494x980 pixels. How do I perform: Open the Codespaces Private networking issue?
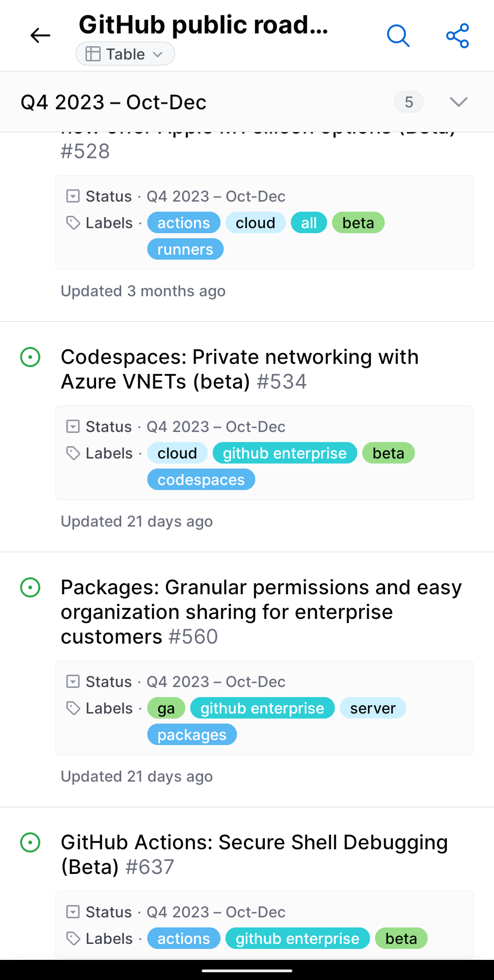tap(240, 369)
